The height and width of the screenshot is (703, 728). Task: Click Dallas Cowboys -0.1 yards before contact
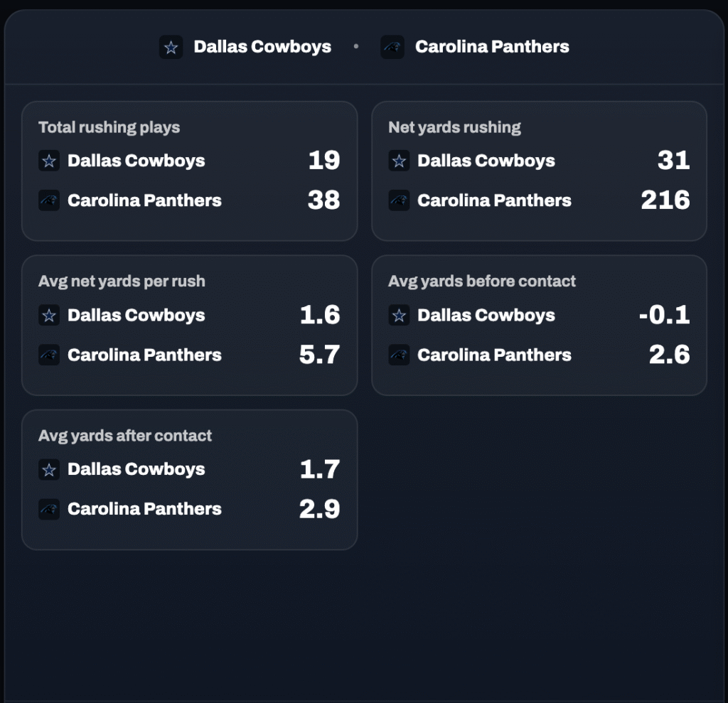pos(664,315)
